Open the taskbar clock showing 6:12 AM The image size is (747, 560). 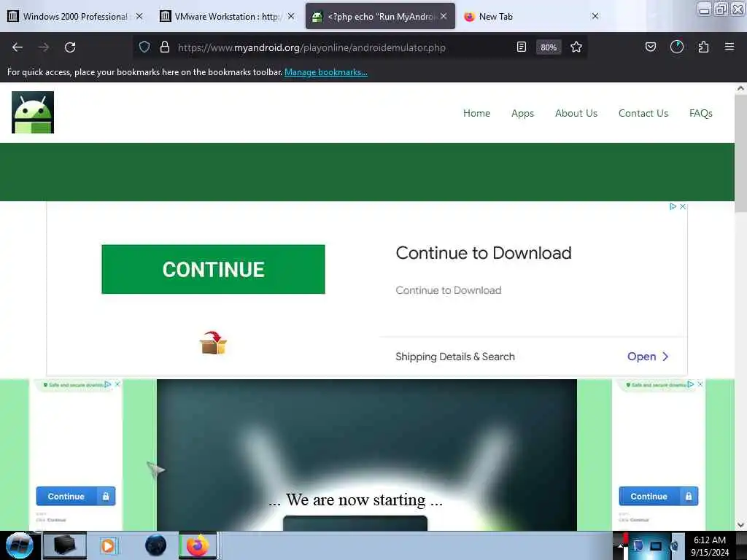click(710, 546)
